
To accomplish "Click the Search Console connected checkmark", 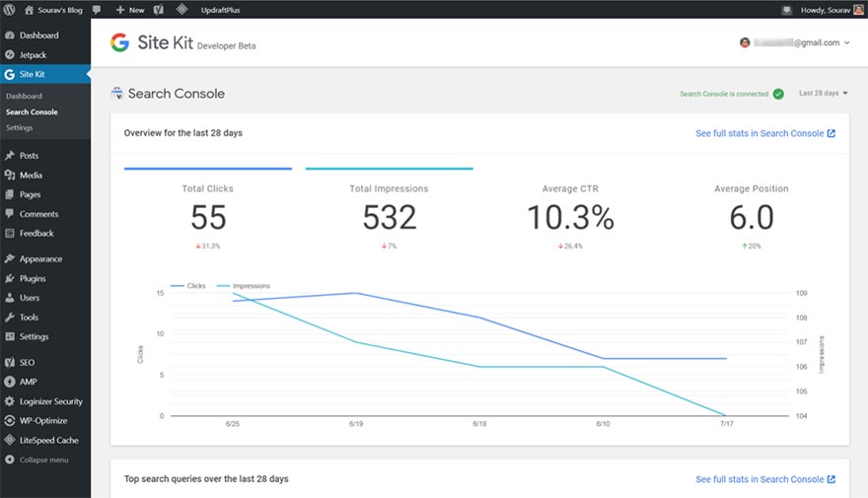I will tap(778, 94).
